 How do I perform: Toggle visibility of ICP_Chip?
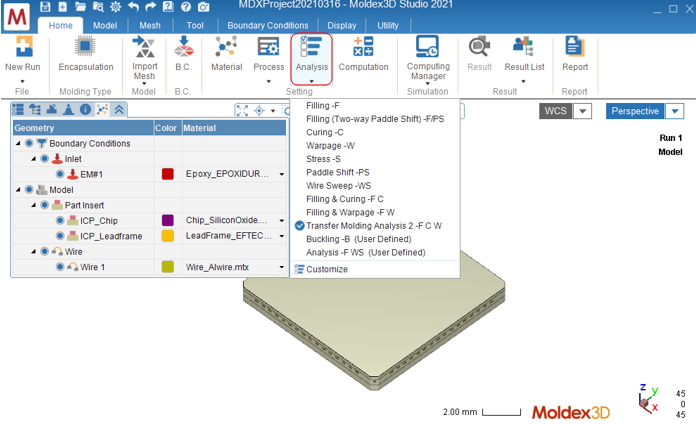coord(60,221)
